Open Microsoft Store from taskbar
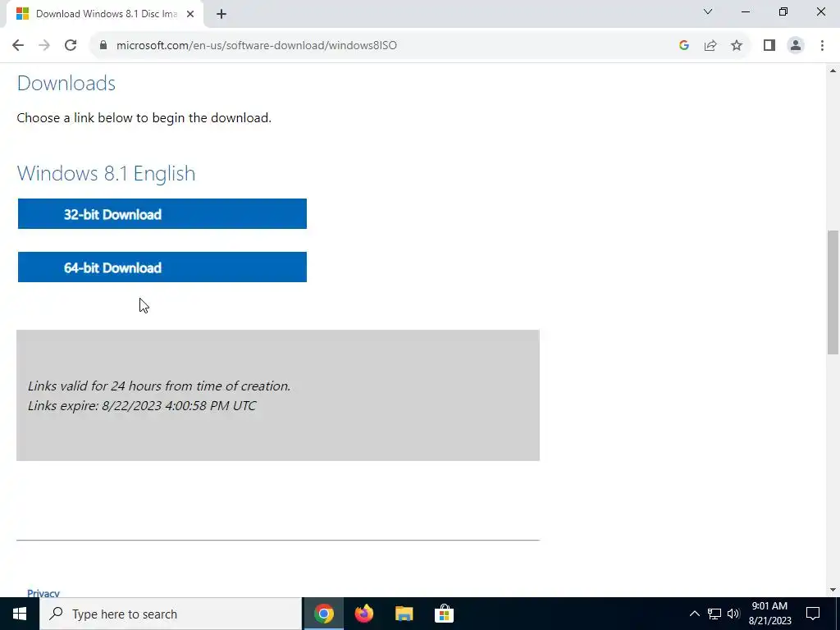Viewport: 840px width, 630px height. (444, 614)
